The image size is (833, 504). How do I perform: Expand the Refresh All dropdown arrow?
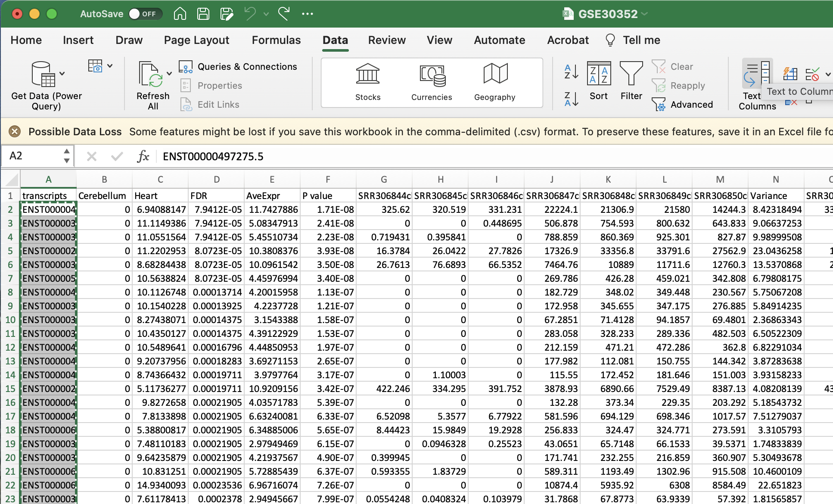169,74
